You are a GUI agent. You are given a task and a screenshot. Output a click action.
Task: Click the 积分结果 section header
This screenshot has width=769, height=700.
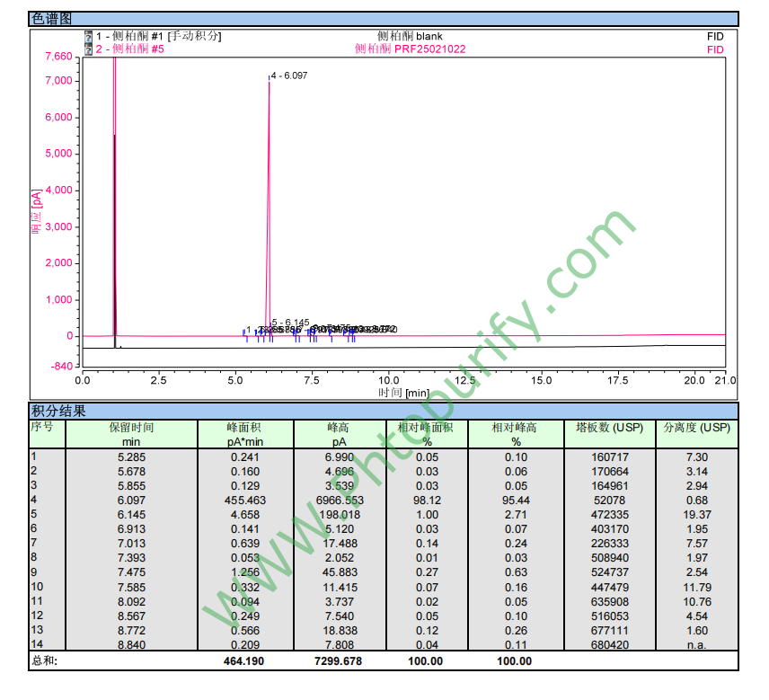click(x=58, y=412)
